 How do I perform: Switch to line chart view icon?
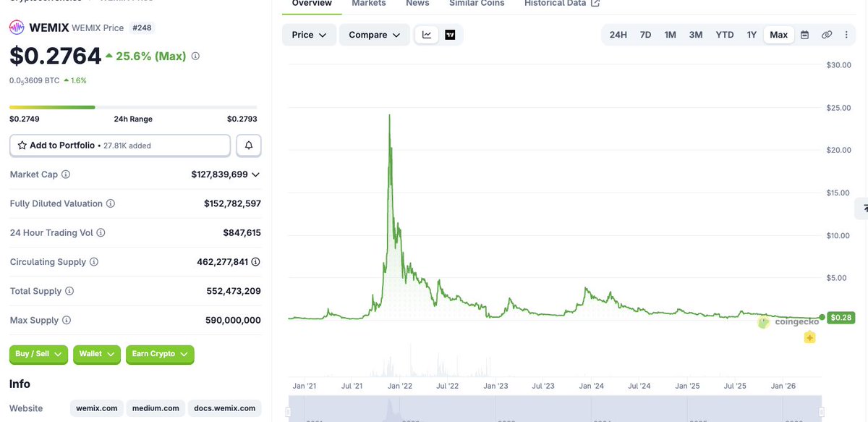pyautogui.click(x=427, y=35)
